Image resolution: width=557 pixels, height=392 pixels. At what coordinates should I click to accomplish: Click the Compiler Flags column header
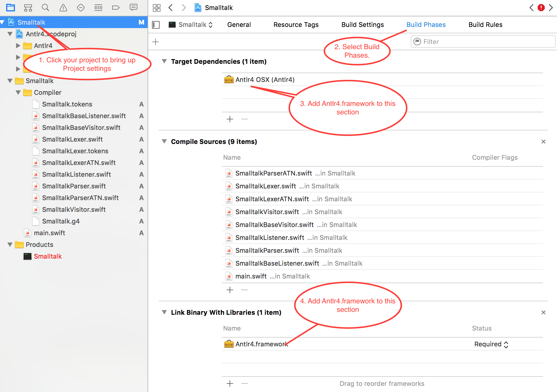[x=495, y=157]
